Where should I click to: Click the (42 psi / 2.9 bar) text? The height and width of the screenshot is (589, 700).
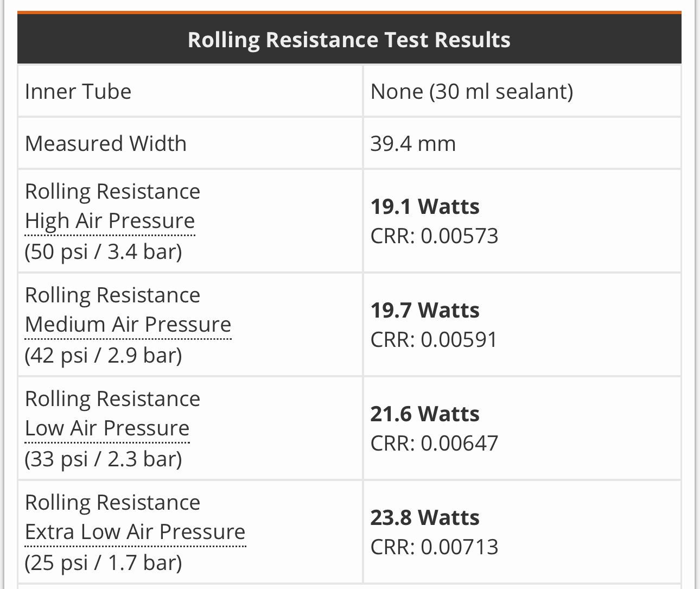click(x=103, y=356)
